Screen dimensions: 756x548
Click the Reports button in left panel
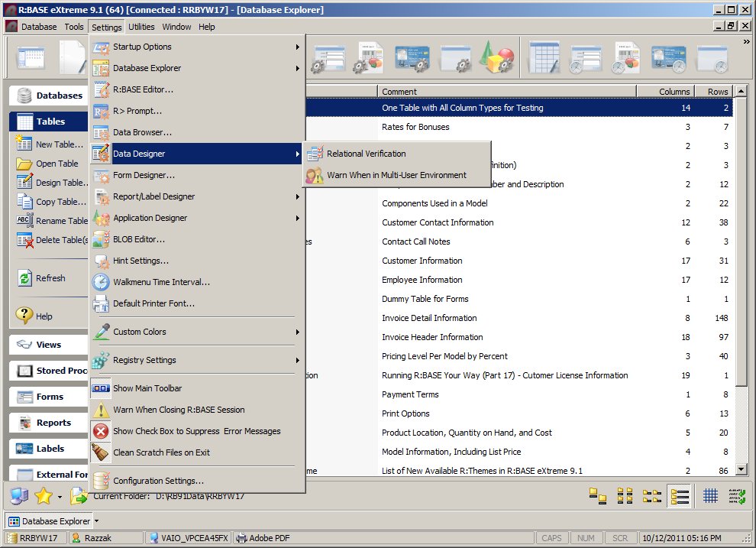(53, 423)
